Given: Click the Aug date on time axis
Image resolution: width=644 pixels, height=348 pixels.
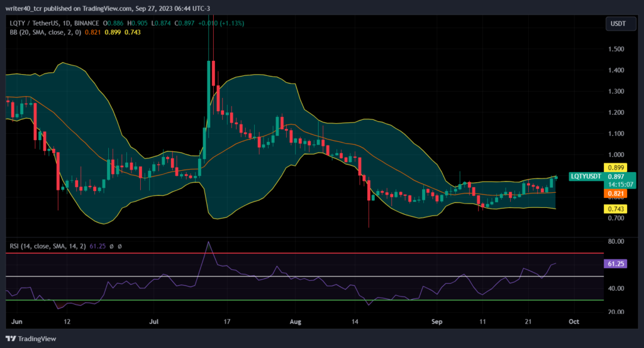Looking at the screenshot, I should point(296,322).
